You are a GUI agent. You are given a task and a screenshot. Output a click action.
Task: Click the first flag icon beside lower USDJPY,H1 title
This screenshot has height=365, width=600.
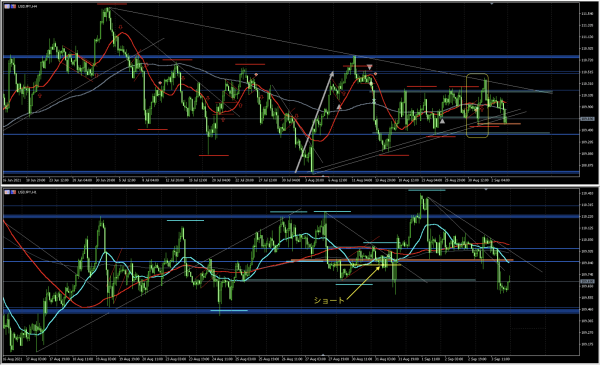7,192
